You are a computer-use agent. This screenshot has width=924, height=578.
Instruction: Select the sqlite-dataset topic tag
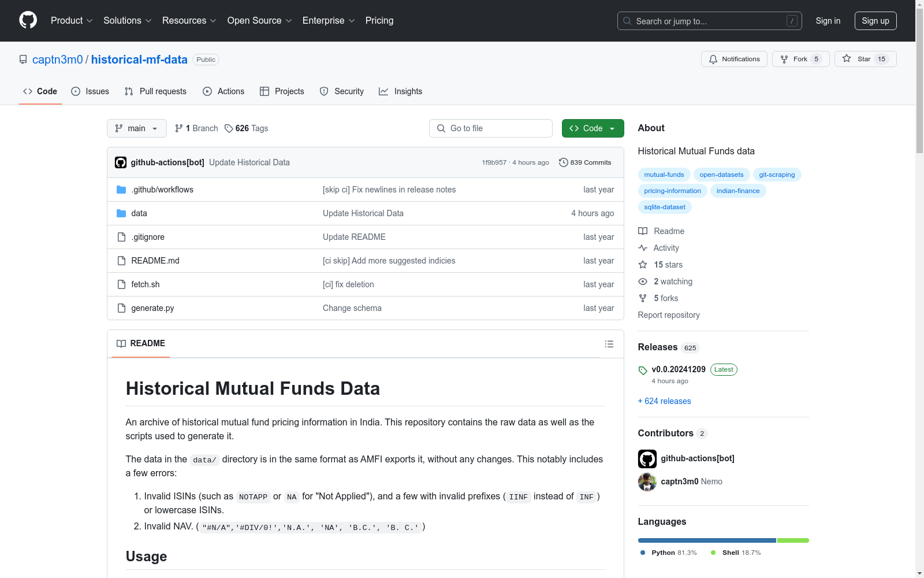(x=665, y=207)
